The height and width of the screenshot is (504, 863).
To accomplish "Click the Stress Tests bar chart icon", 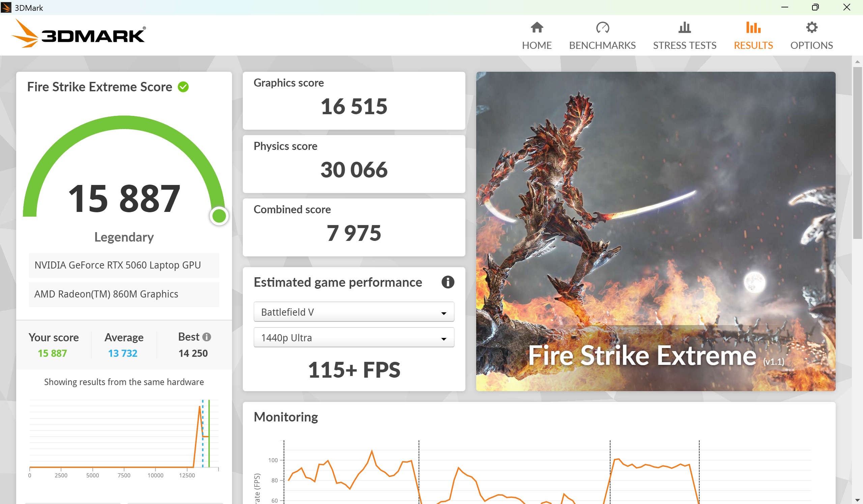I will pos(684,27).
